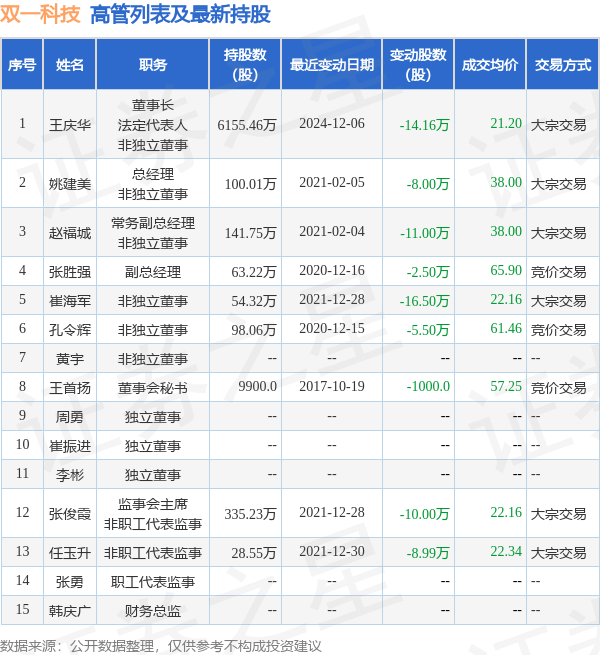This screenshot has height=655, width=600.
Task: Click the date 2024-12-06
Action: coord(332,123)
